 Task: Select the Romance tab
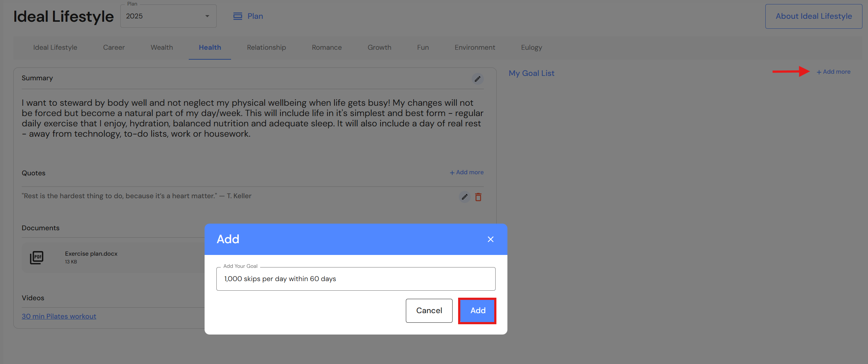[x=326, y=48]
